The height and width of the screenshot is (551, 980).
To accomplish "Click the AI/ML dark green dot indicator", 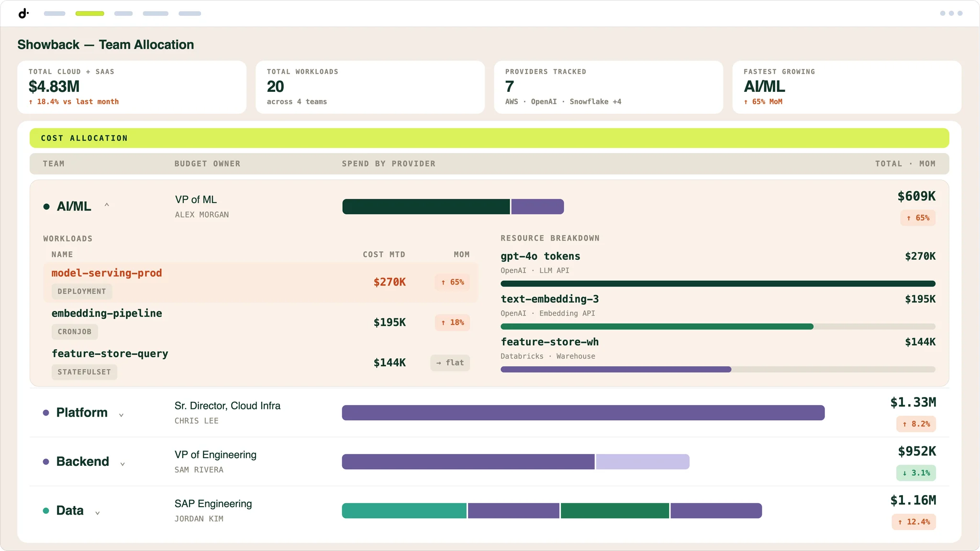I will (46, 207).
